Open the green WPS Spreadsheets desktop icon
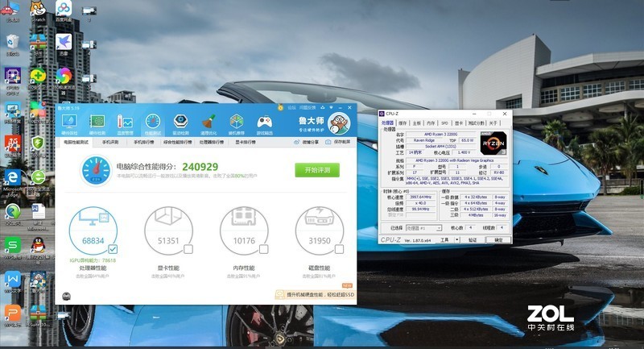 13,245
